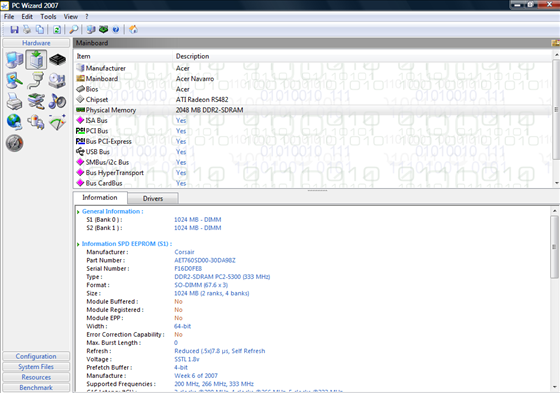This screenshot has width=560, height=393.
Task: Click the S1 (Bank 0) memory size value
Action: pos(198,219)
